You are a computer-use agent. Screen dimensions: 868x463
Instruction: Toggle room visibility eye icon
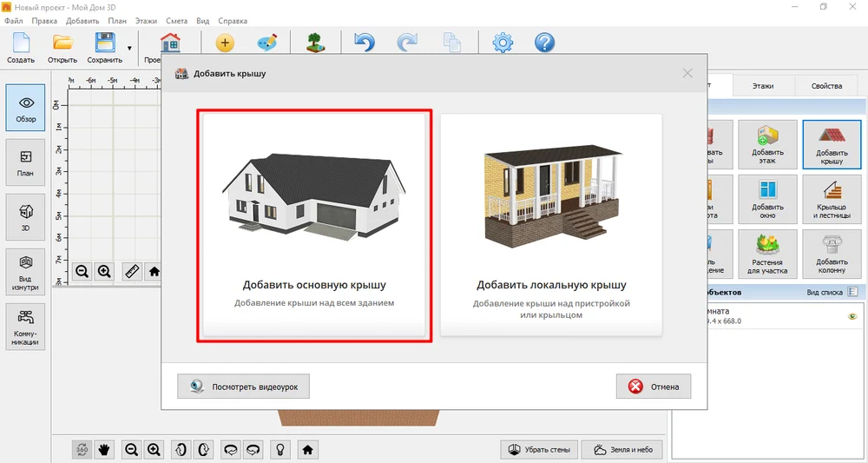click(852, 316)
